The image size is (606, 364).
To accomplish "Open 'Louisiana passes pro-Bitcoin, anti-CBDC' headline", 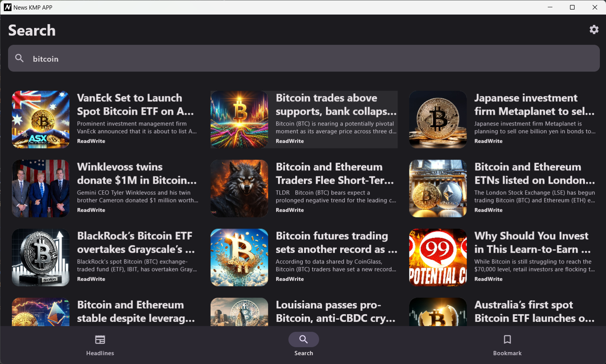I will point(336,311).
